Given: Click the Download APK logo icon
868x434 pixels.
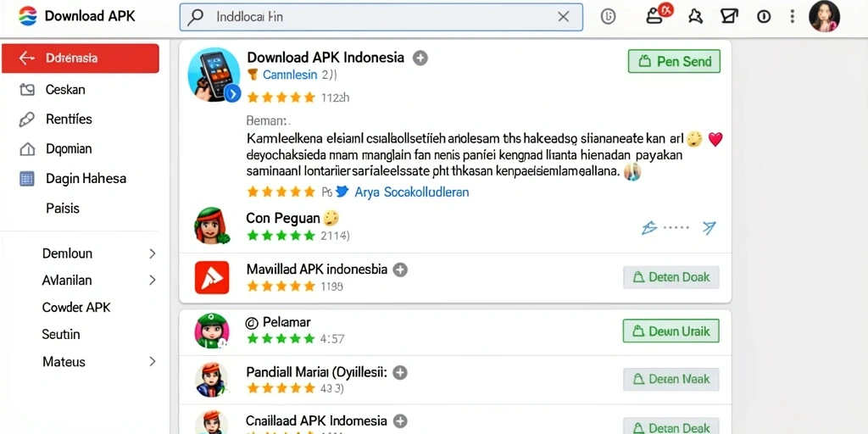Looking at the screenshot, I should point(28,16).
